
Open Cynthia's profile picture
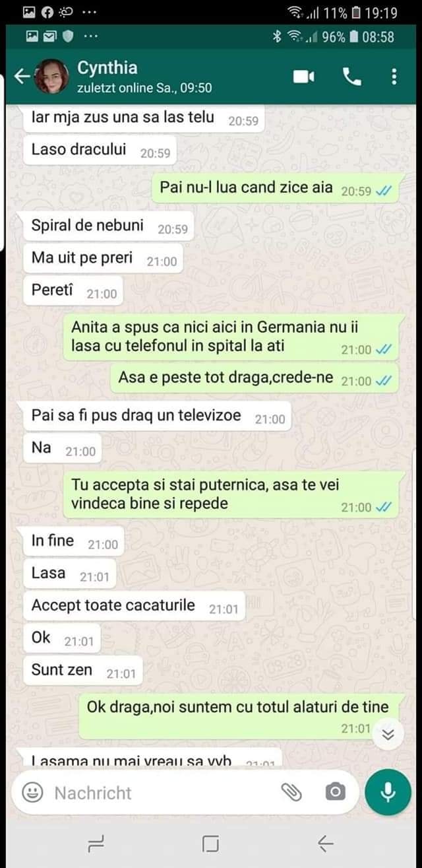click(x=51, y=77)
